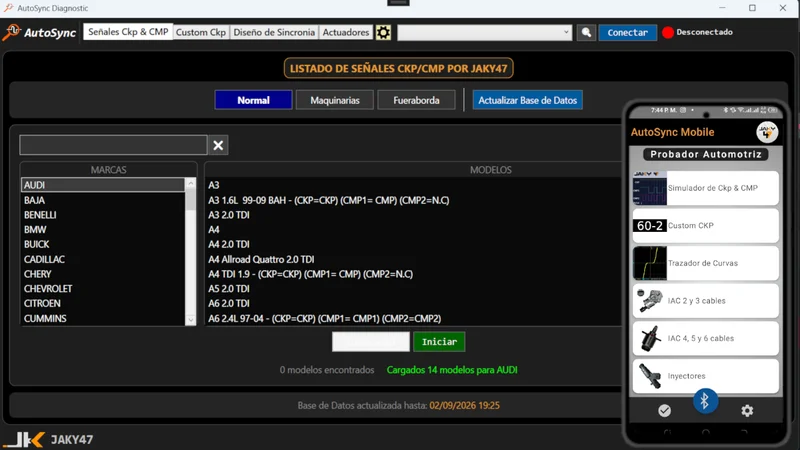The height and width of the screenshot is (450, 800).
Task: Select the Normal category
Action: pyautogui.click(x=254, y=101)
